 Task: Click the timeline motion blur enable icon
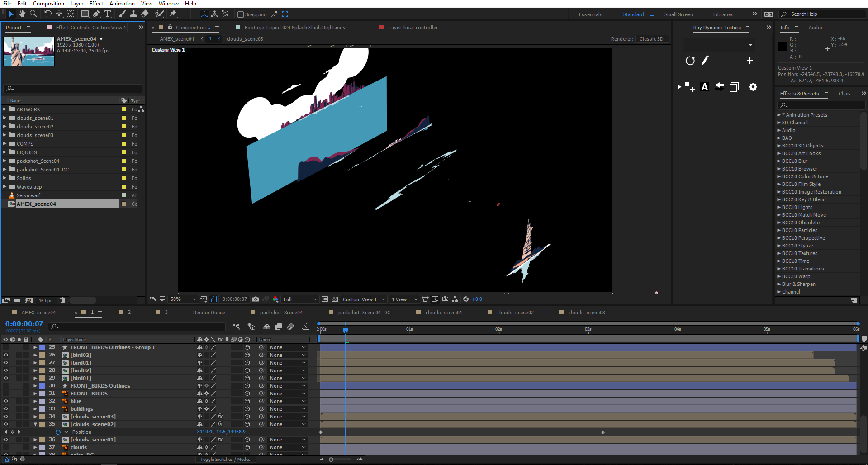(290, 327)
